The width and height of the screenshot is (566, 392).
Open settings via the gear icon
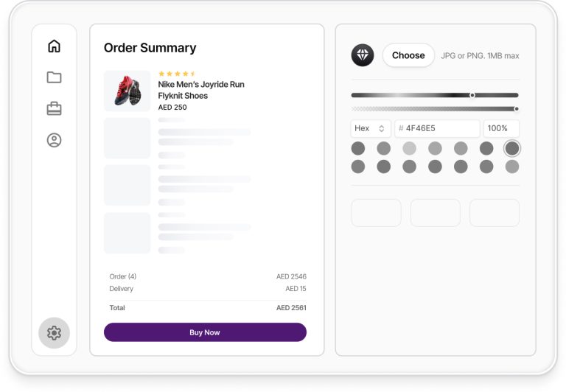pyautogui.click(x=54, y=333)
